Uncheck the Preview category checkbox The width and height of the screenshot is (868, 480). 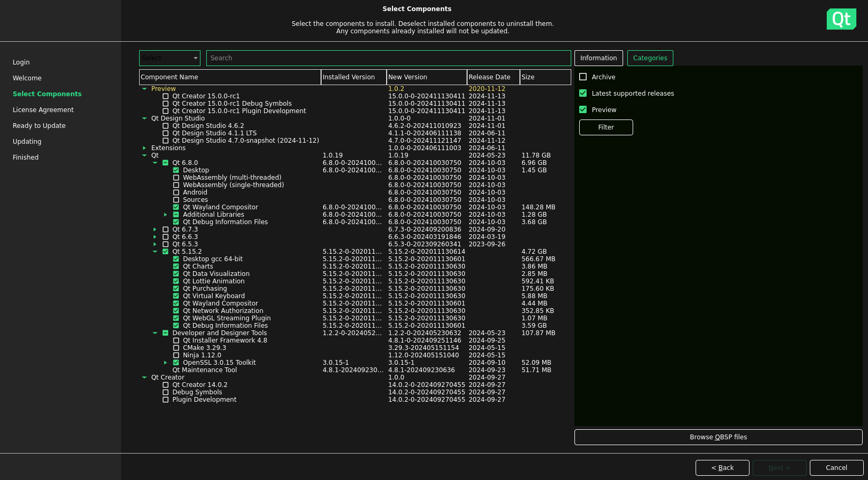coord(583,109)
